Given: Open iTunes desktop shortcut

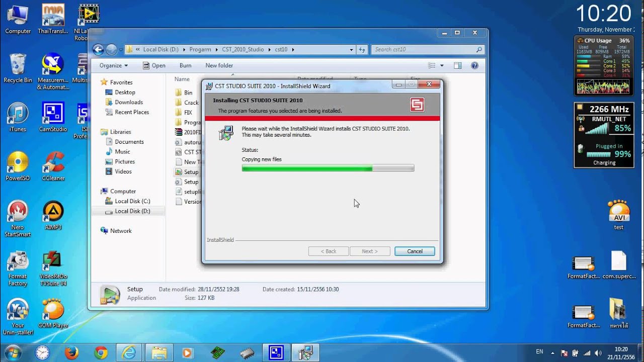Looking at the screenshot, I should pos(18,117).
